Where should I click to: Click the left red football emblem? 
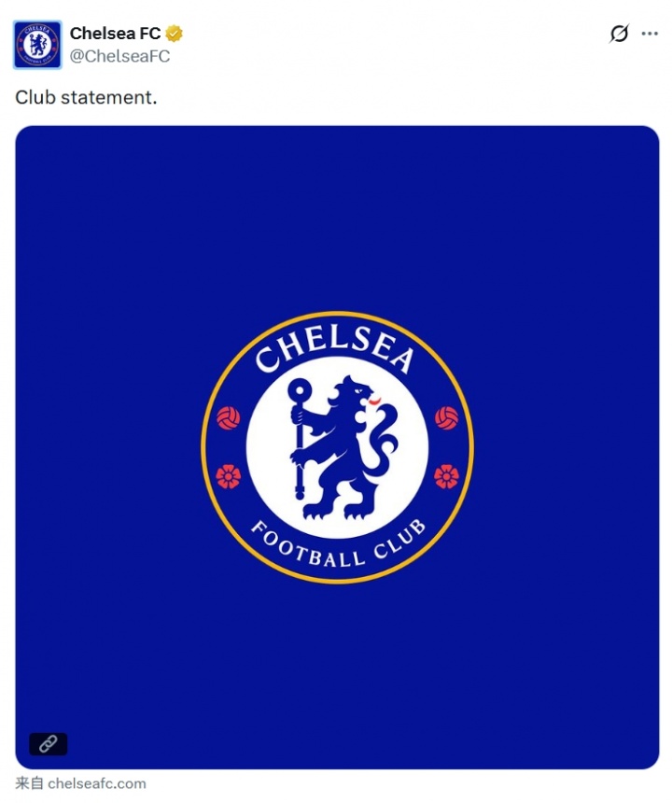pyautogui.click(x=228, y=418)
